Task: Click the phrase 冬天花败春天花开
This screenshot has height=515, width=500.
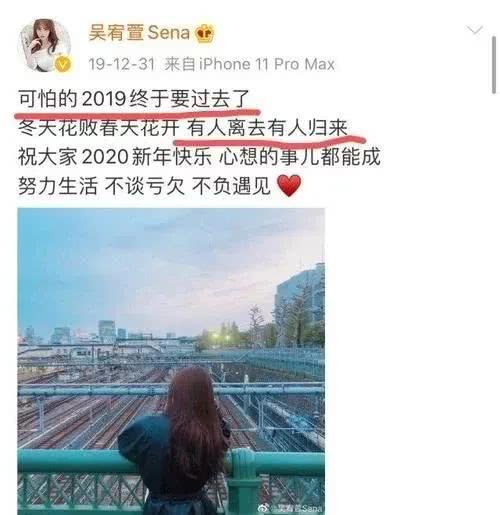Action: [x=99, y=128]
